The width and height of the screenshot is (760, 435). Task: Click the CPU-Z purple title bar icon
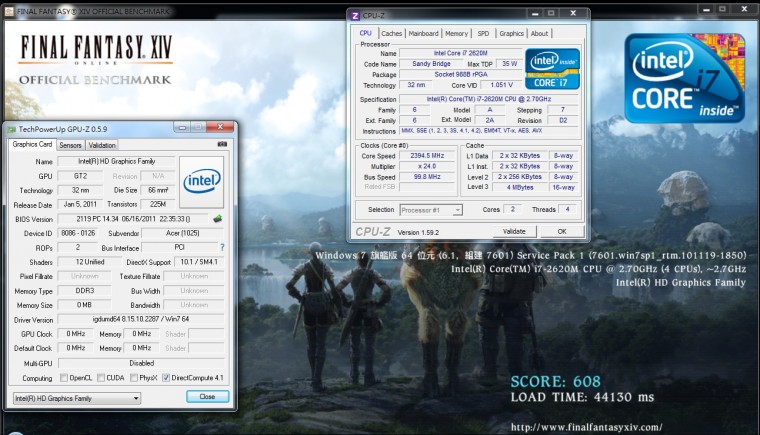pyautogui.click(x=356, y=16)
